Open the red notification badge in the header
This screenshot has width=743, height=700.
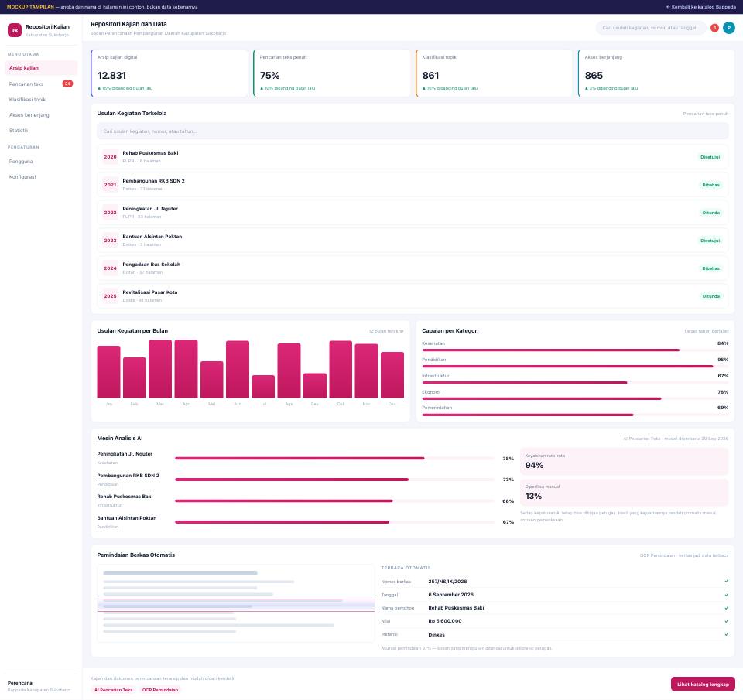click(x=714, y=28)
